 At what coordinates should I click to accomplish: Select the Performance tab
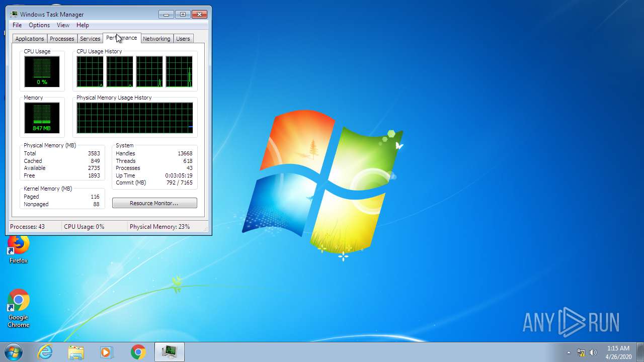point(122,38)
